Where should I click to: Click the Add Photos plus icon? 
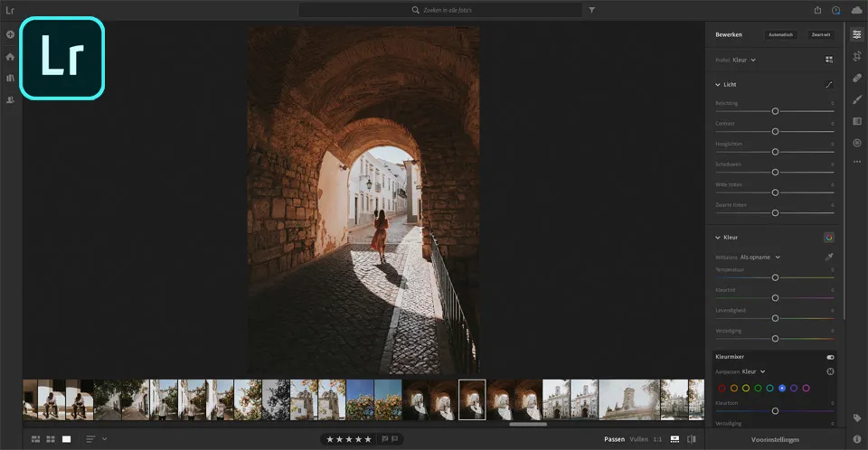[x=10, y=34]
